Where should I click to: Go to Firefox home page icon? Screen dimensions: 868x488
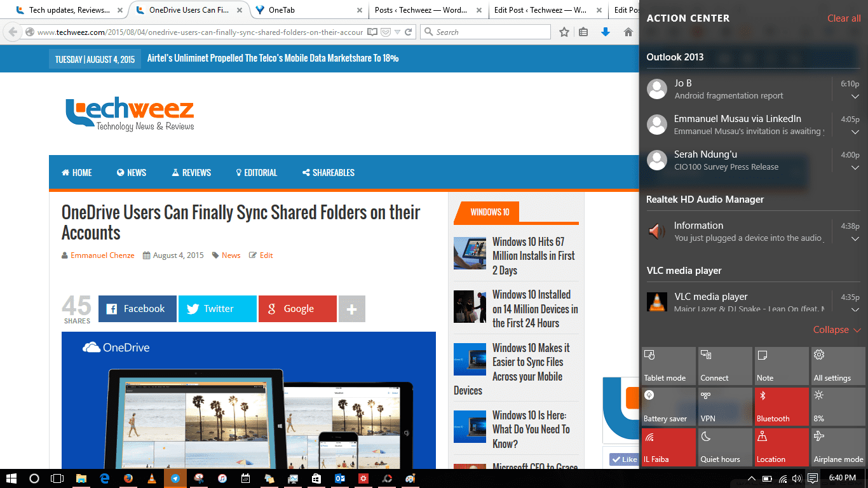point(628,32)
